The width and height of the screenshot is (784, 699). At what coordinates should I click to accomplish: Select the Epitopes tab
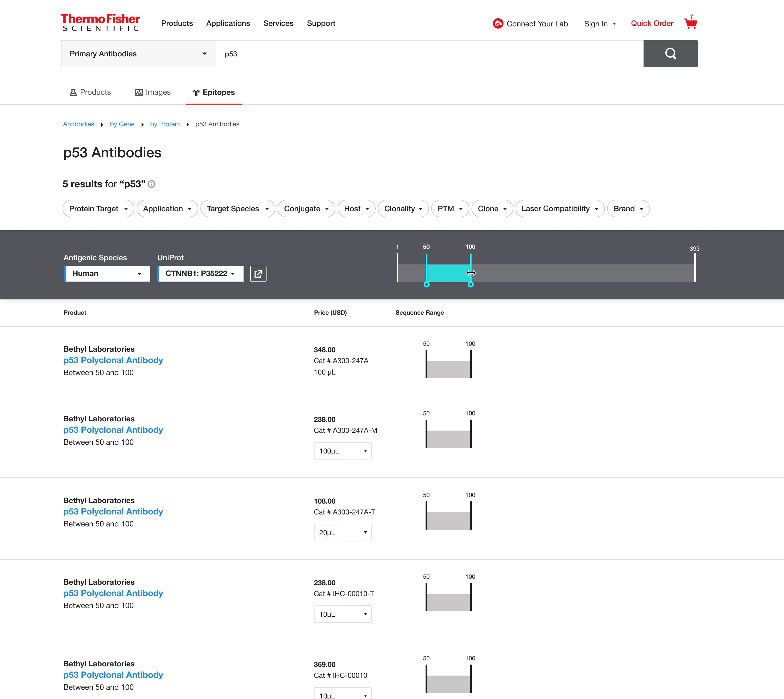click(x=214, y=93)
